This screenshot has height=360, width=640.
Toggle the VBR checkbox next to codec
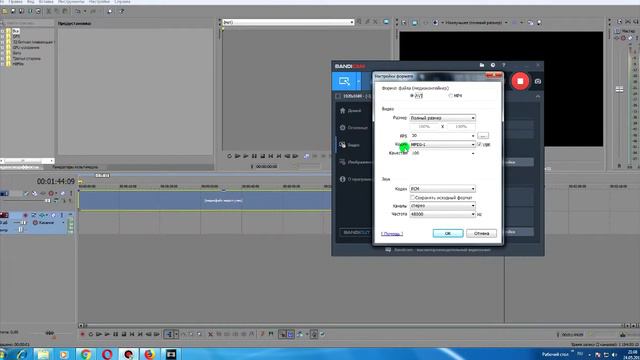(x=479, y=144)
